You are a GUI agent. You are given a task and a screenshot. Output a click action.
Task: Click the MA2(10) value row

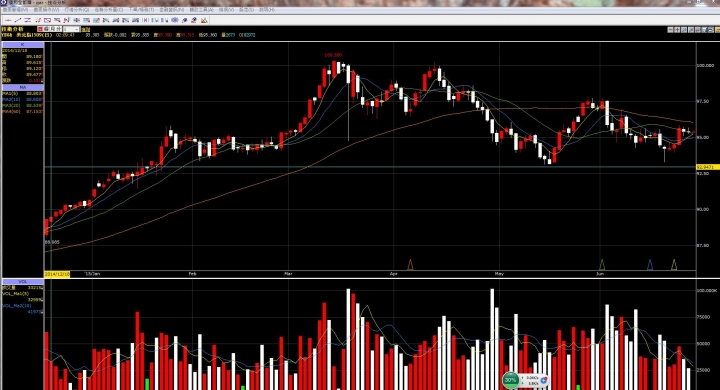[22, 100]
